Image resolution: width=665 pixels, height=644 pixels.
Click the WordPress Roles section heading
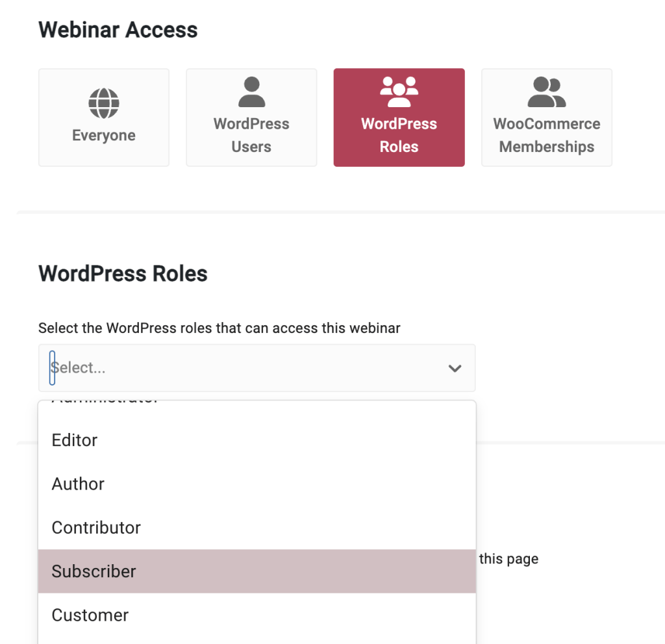pos(123,273)
